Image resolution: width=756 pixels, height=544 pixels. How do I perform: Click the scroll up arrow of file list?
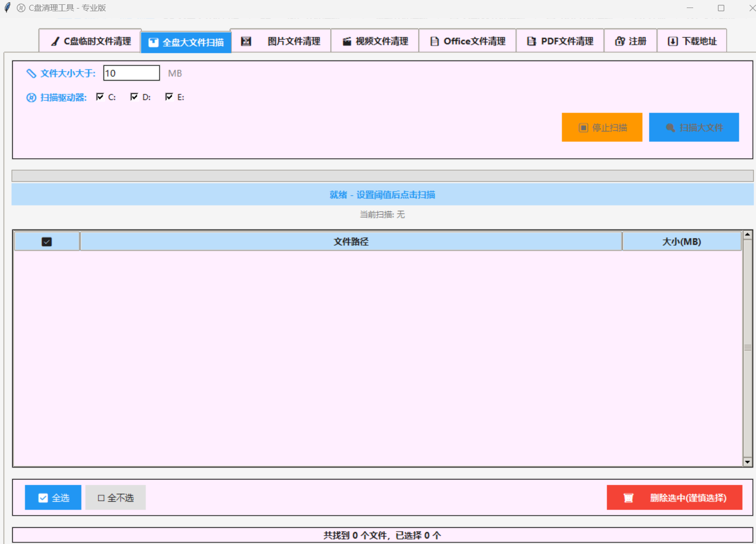(x=747, y=235)
